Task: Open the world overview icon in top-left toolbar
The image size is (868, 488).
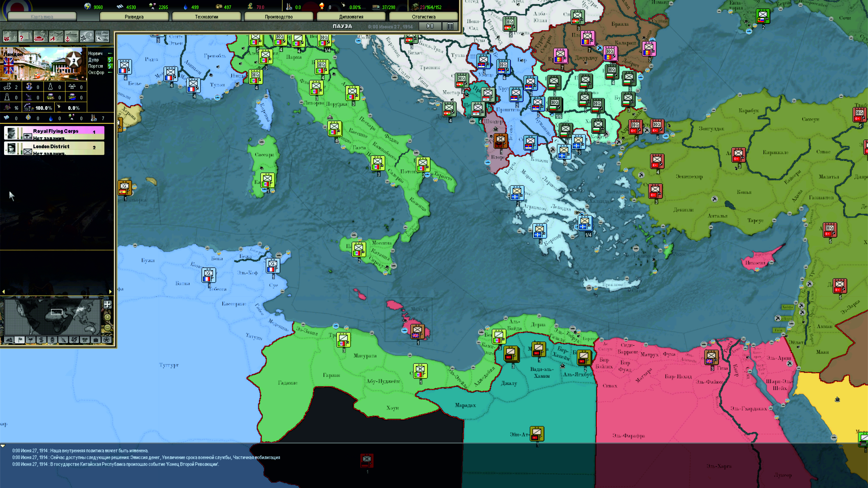Action: point(10,37)
